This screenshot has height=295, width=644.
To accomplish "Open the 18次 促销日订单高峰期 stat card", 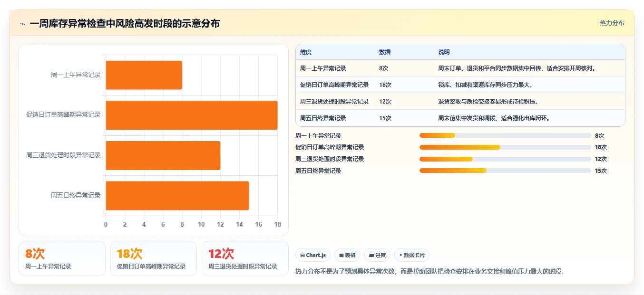I will click(154, 258).
